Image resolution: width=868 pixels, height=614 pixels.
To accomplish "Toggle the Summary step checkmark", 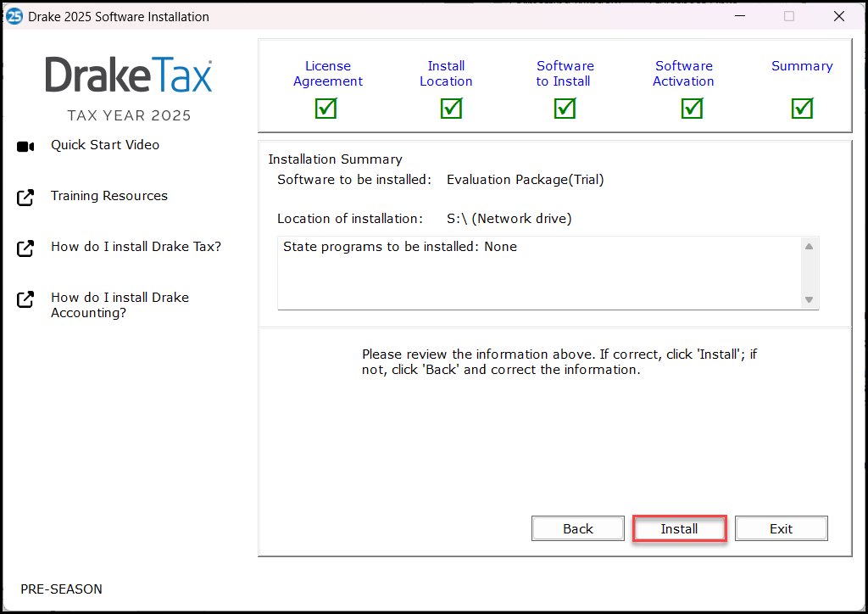I will click(802, 109).
